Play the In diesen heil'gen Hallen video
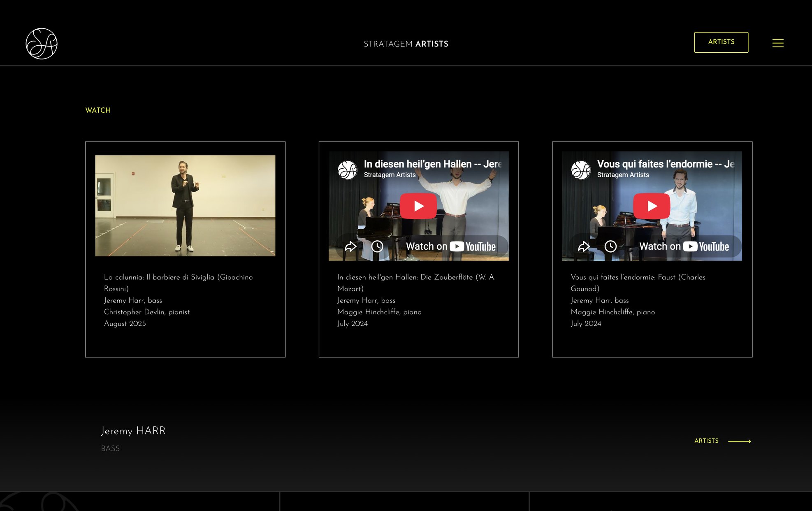Screen dimensions: 812x511 pos(418,206)
